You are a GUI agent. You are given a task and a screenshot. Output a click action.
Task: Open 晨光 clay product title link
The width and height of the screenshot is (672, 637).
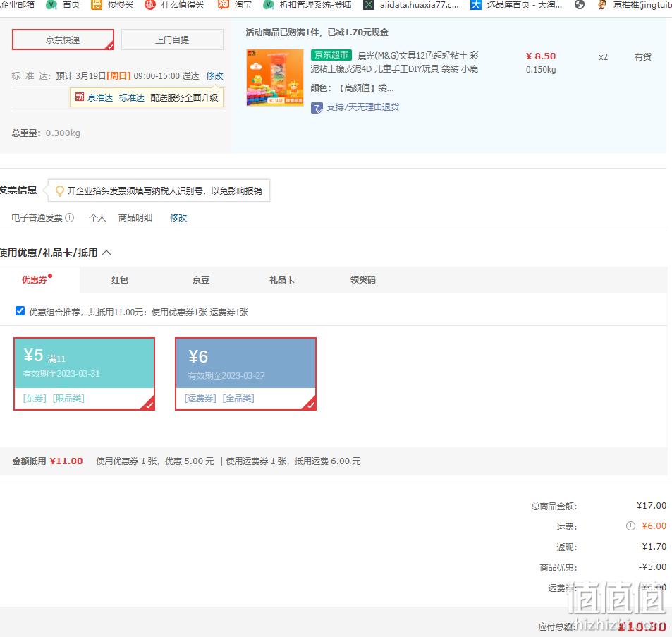click(x=395, y=62)
